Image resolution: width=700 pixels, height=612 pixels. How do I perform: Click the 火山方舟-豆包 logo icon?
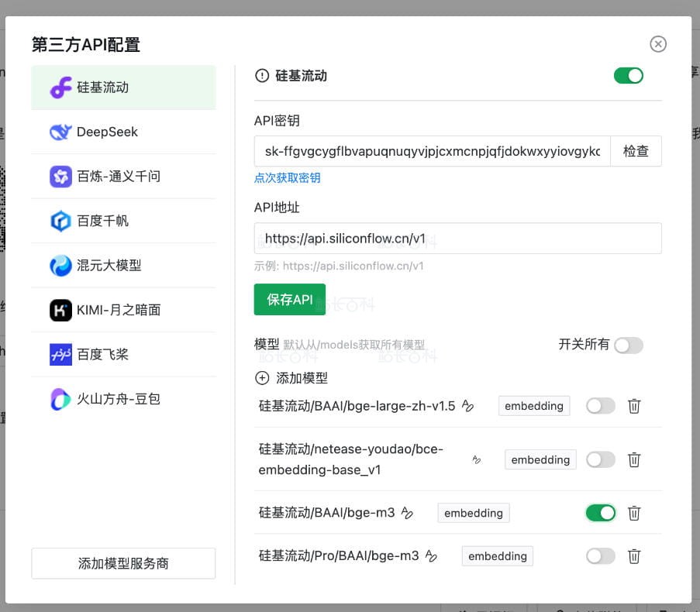pyautogui.click(x=60, y=399)
